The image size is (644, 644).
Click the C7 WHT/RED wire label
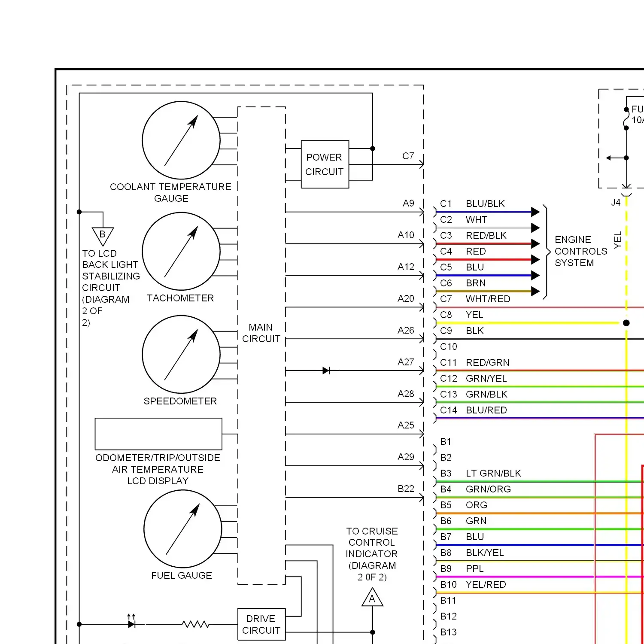coord(475,299)
